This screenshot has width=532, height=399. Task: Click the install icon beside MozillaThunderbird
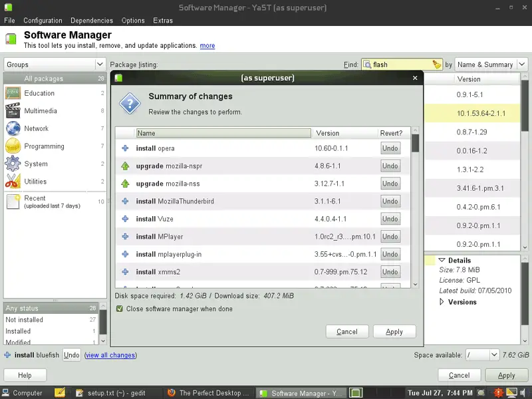pos(125,201)
